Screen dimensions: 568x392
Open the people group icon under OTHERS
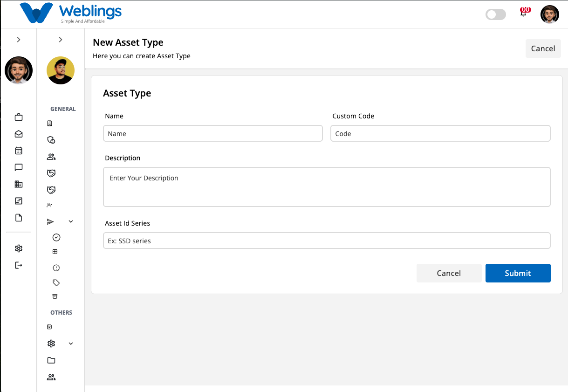51,377
